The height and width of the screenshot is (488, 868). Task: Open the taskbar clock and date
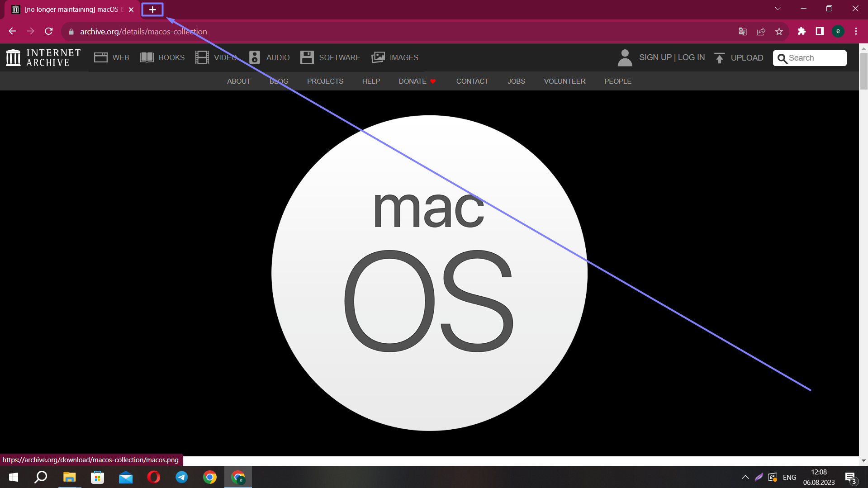click(x=819, y=477)
